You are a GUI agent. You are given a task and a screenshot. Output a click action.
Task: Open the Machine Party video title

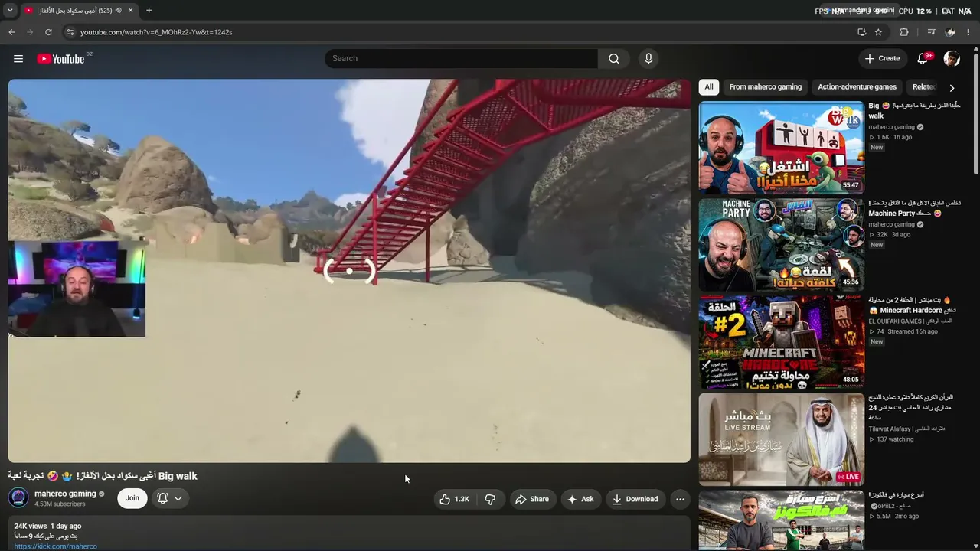915,208
